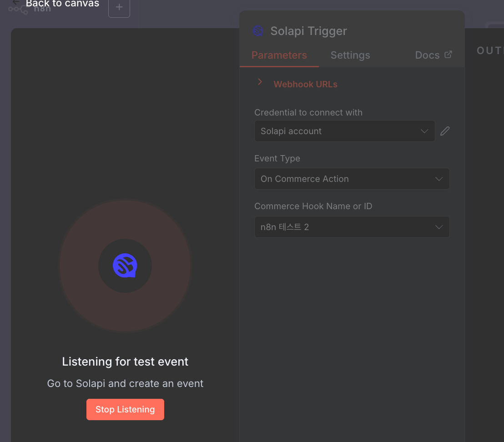
Task: Click the back arrow icon at top left
Action: point(16,2)
